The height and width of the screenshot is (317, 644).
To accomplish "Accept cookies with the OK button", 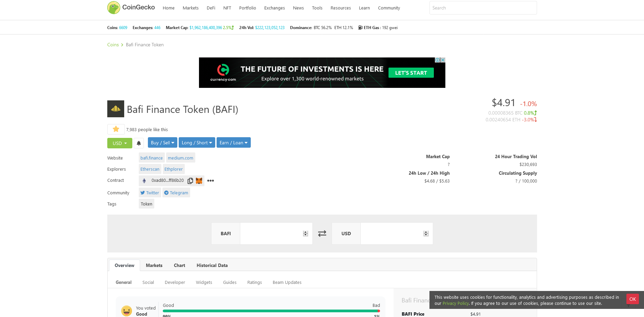I will [x=632, y=299].
